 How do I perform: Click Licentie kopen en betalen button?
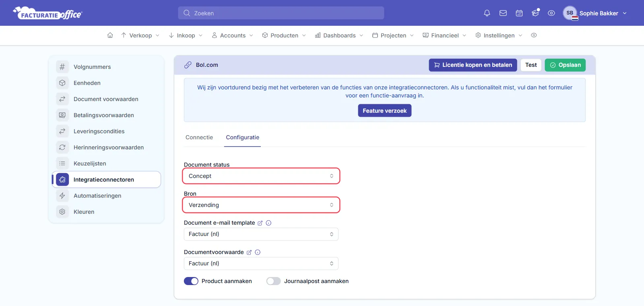[x=473, y=65]
